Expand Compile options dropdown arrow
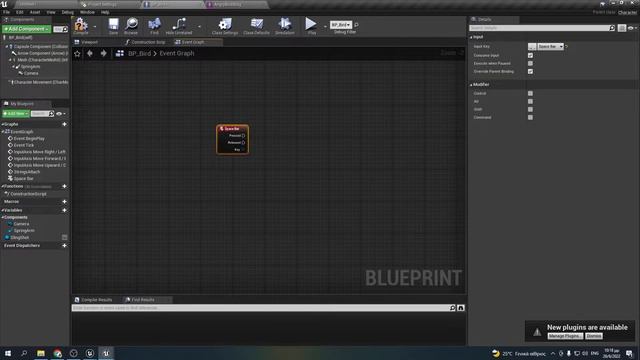The image size is (640, 360). click(x=95, y=26)
